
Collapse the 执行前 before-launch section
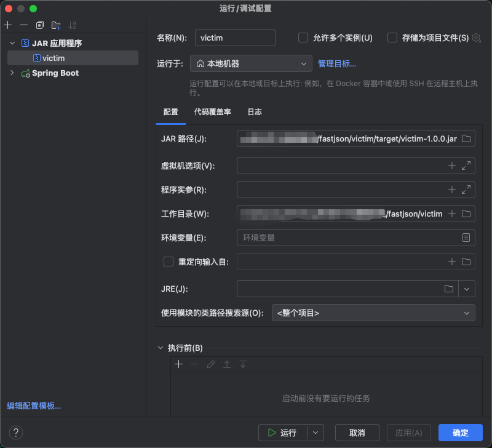(x=161, y=348)
